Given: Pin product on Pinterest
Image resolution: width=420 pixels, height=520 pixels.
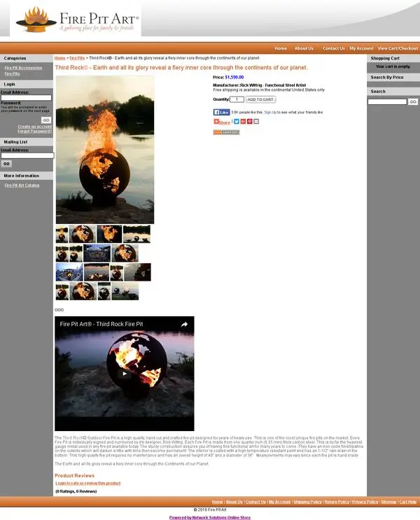Looking at the screenshot, I should click(x=250, y=122).
